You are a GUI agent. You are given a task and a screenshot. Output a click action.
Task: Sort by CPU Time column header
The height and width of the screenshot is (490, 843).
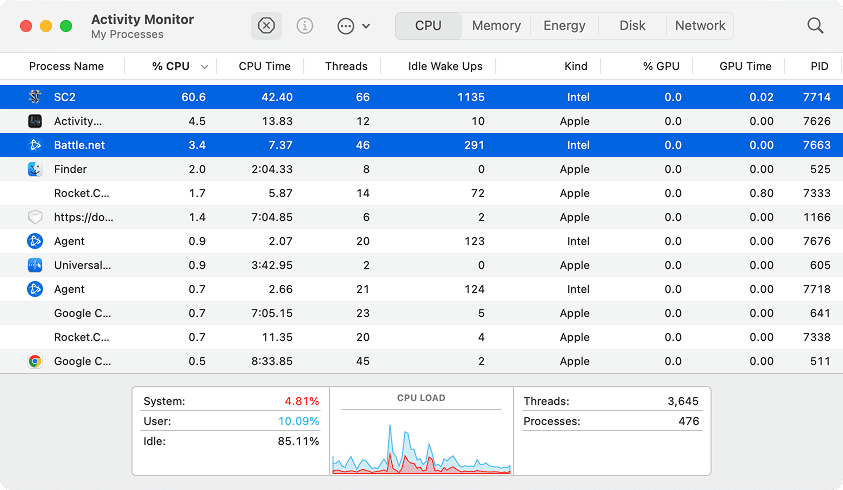[265, 66]
